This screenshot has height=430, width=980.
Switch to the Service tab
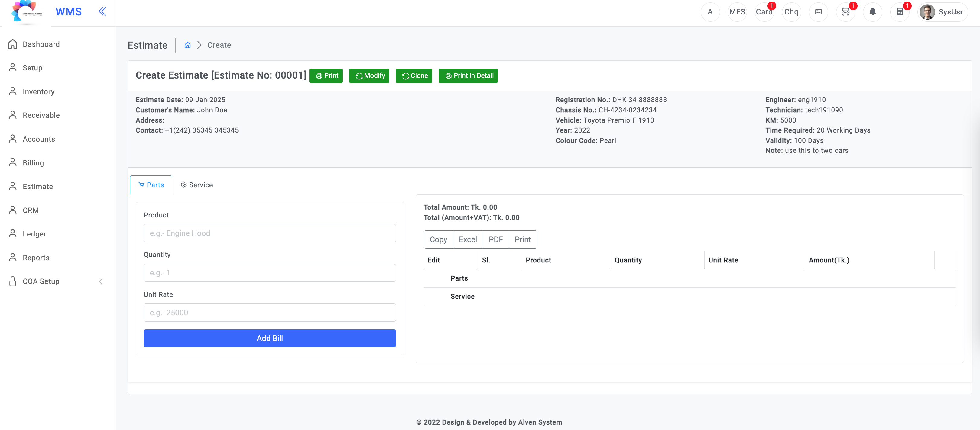[x=196, y=185]
